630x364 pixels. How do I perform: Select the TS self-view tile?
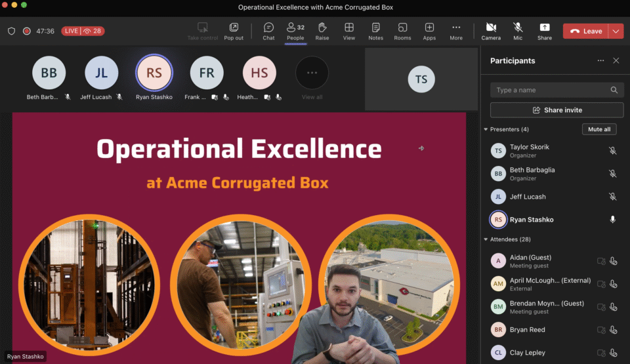pos(421,79)
